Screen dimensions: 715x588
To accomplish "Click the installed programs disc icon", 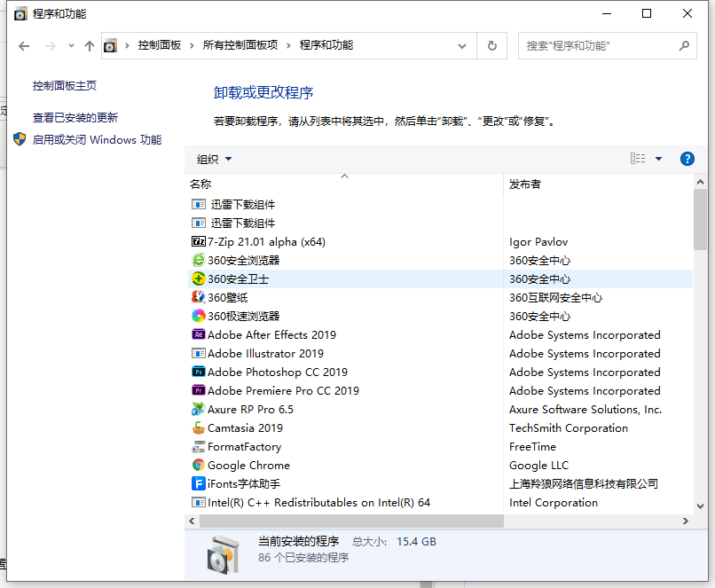I will 223,554.
